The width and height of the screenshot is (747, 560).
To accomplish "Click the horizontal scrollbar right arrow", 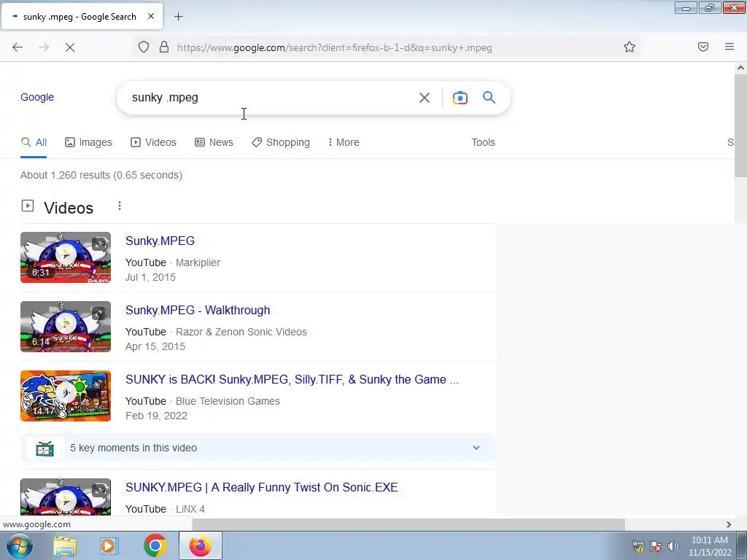I will tap(729, 524).
